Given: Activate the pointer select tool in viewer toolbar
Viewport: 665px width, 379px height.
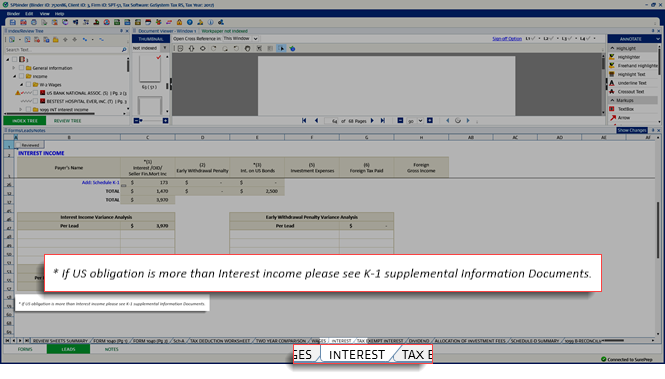Looking at the screenshot, I should tap(282, 48).
